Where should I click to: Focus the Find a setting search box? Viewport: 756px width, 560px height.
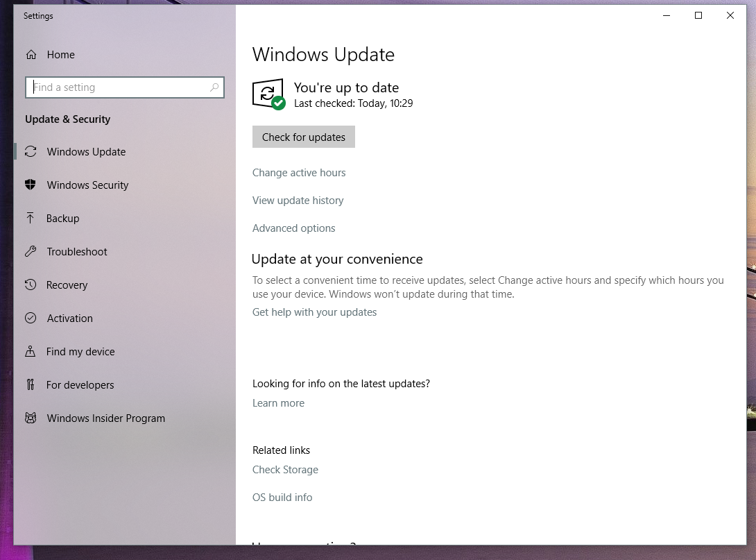coord(125,87)
